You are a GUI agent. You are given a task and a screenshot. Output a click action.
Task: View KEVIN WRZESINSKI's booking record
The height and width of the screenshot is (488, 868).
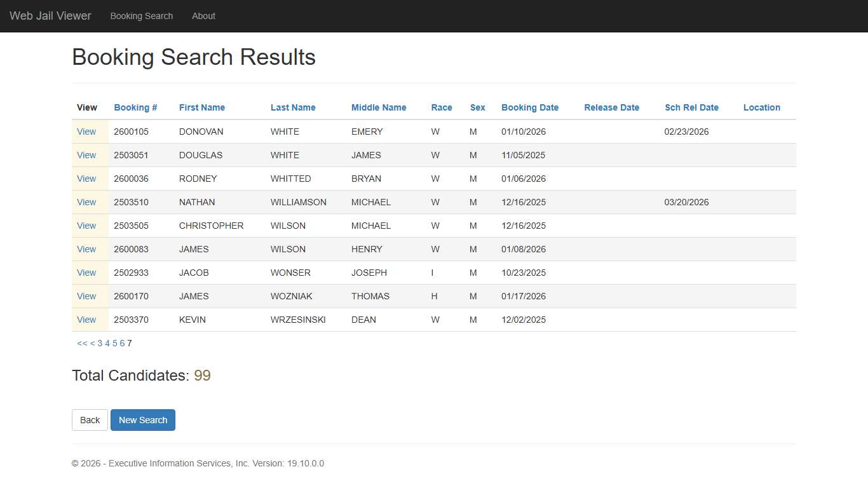[x=86, y=320]
